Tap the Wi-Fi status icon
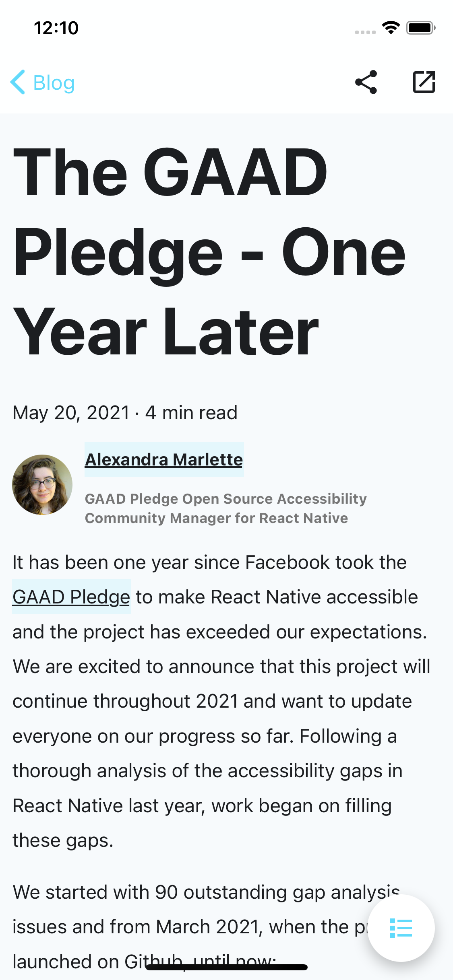The width and height of the screenshot is (453, 980). coord(391,27)
